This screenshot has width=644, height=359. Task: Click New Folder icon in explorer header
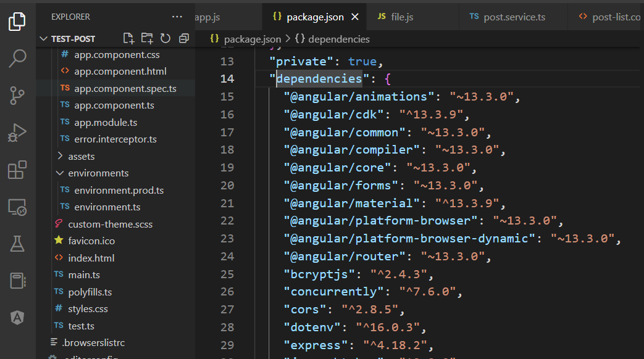[146, 39]
